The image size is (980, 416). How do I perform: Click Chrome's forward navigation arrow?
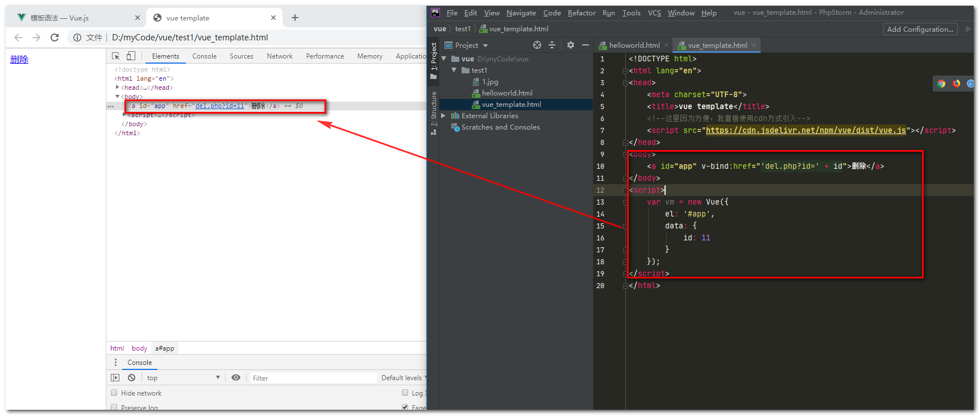click(36, 38)
